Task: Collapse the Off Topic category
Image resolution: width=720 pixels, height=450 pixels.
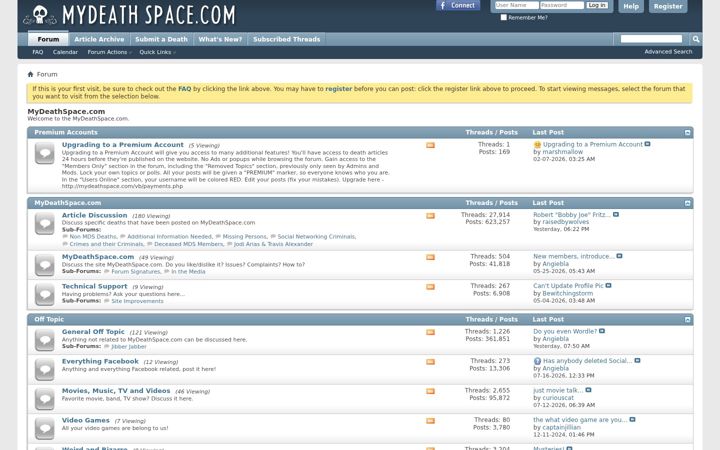Action: tap(687, 320)
